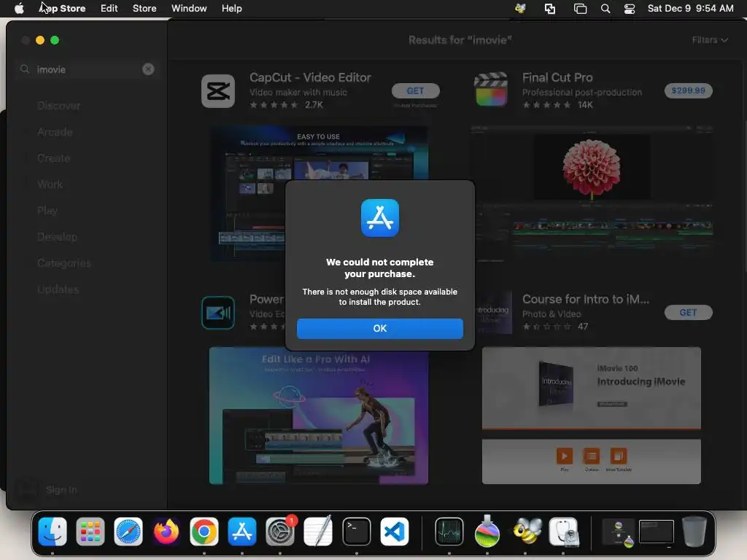Click the Edit Like a Pro screenshot

pos(318,416)
